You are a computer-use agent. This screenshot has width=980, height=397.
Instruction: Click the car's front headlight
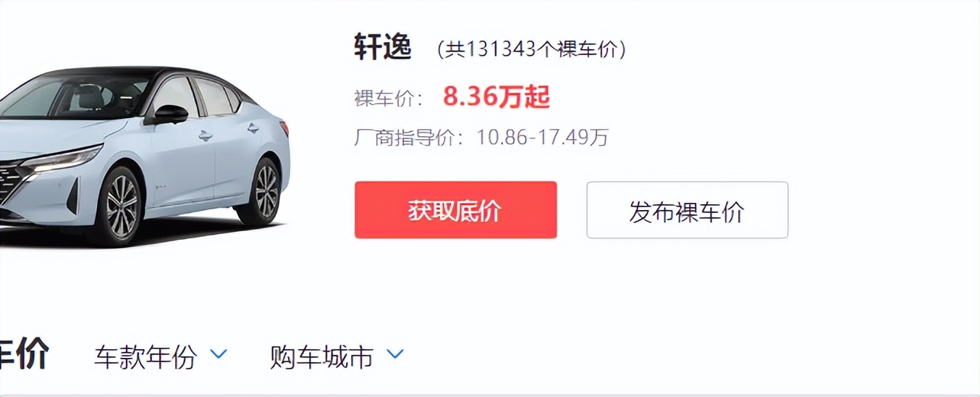click(65, 158)
